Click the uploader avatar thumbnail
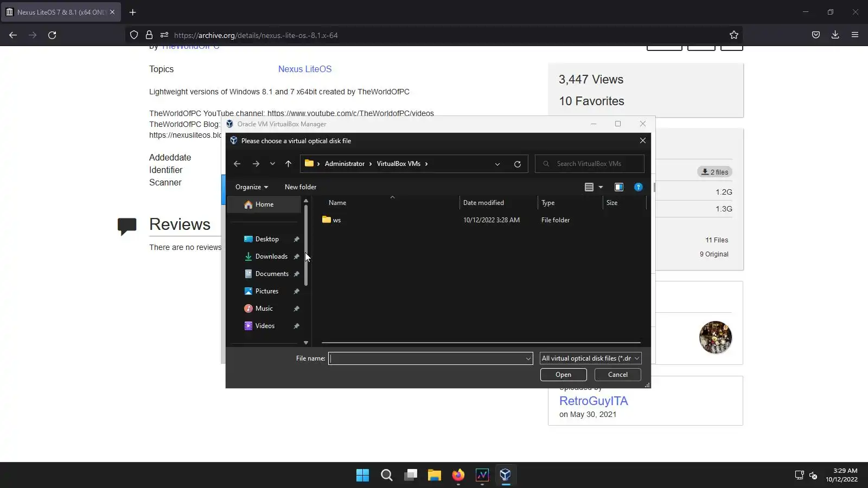This screenshot has width=868, height=488. coord(716,337)
